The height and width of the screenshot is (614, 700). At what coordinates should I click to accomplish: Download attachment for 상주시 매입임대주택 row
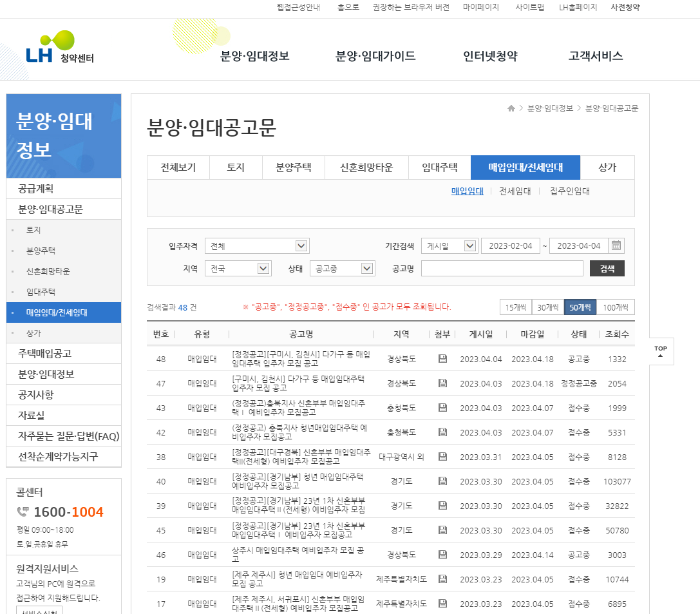(x=442, y=554)
